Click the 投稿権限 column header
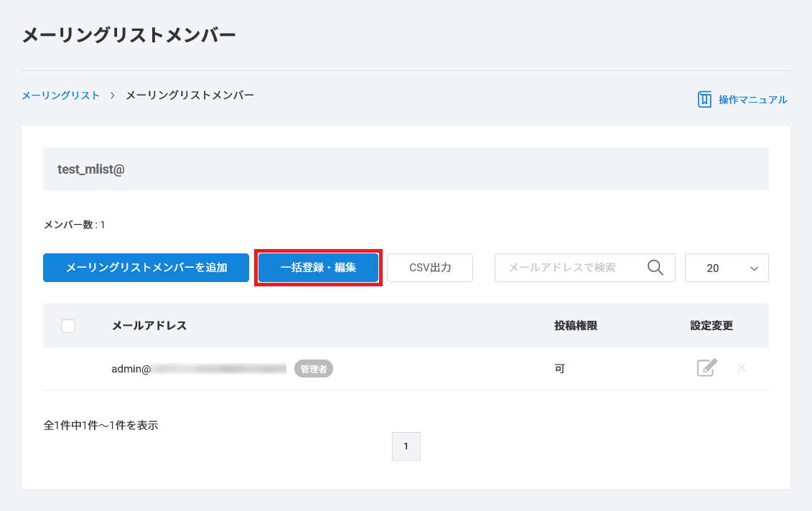812x511 pixels. point(575,326)
